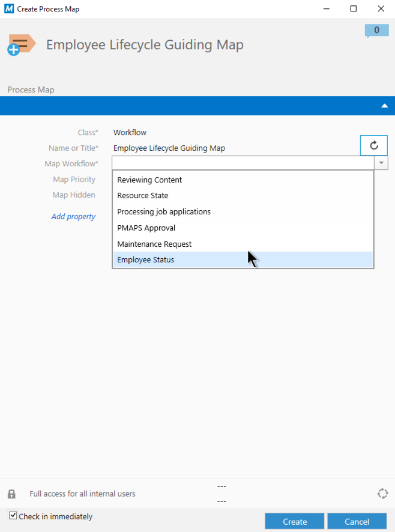This screenshot has width=395, height=532.
Task: Click the refresh icon button
Action: tap(373, 145)
